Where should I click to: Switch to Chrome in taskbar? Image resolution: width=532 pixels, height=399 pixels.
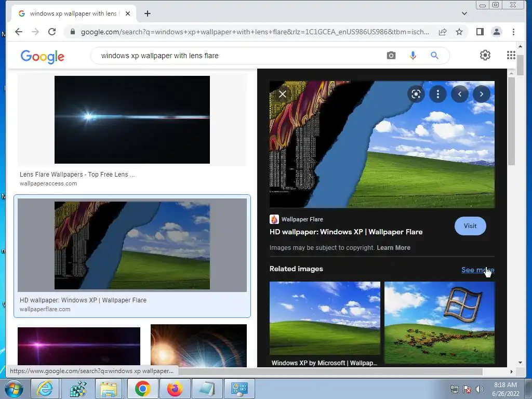coord(143,389)
